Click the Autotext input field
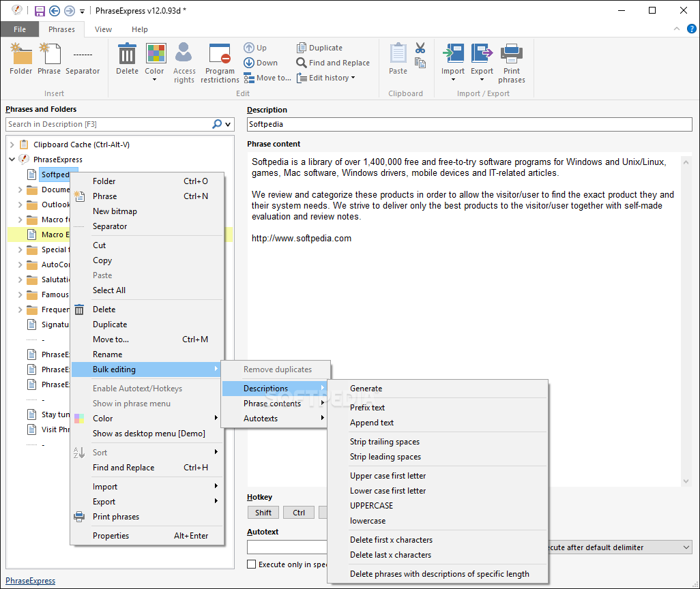Viewport: 700px width, 589px height. click(x=287, y=547)
